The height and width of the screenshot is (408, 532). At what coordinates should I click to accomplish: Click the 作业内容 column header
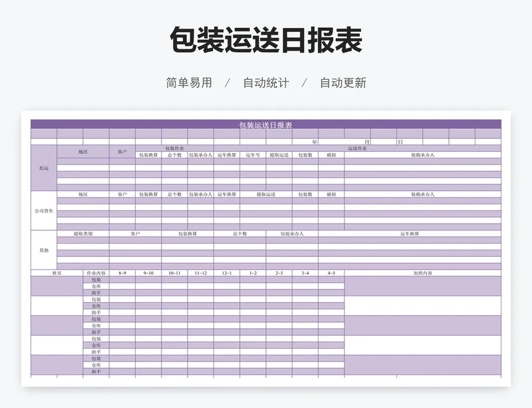point(96,273)
